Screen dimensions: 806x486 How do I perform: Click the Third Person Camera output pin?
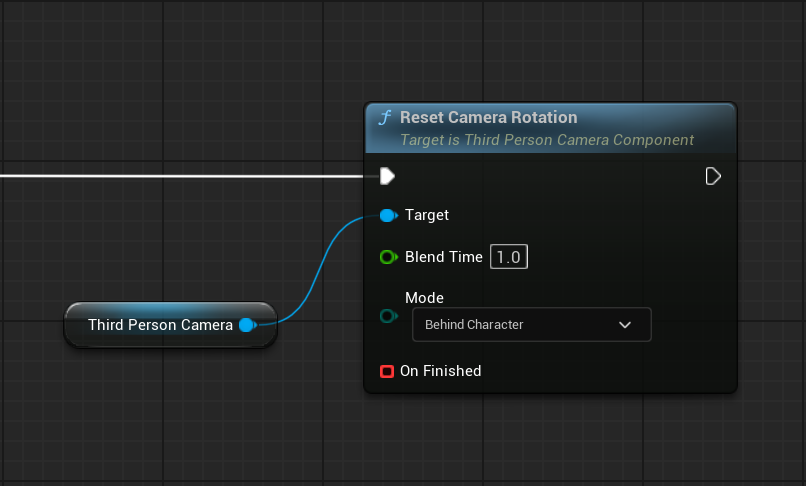click(x=246, y=325)
